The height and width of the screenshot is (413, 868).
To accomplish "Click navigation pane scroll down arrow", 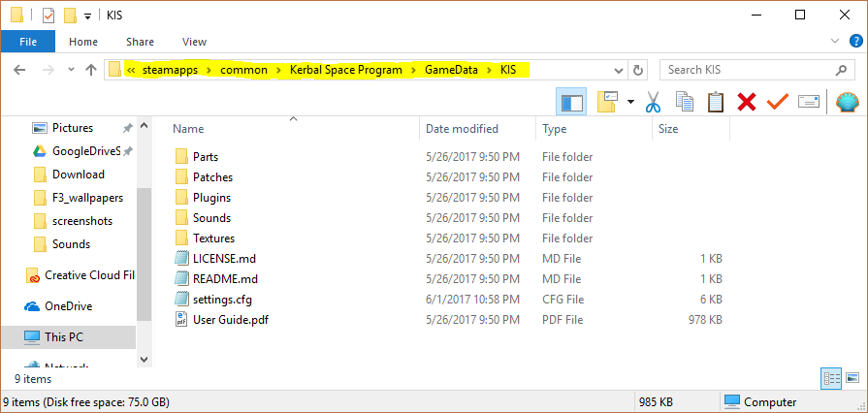I will coord(144,360).
